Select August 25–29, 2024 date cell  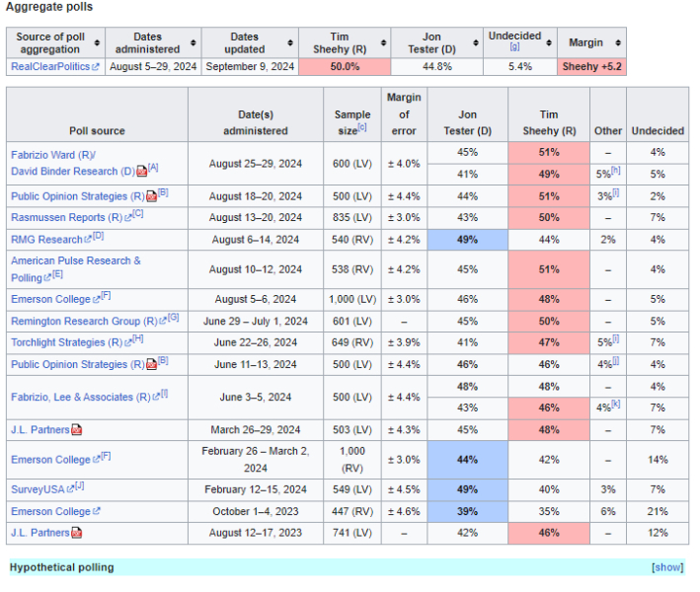pyautogui.click(x=256, y=164)
